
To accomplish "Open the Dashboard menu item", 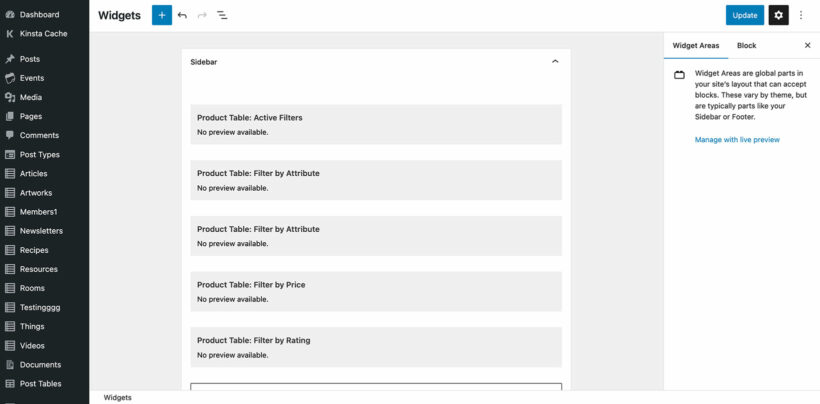I will [x=39, y=15].
